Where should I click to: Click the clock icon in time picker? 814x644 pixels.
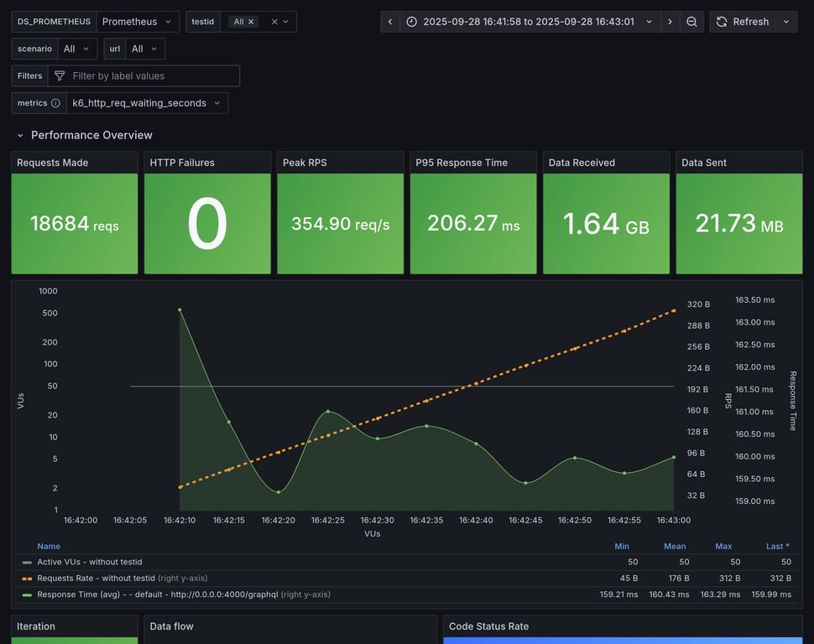(411, 22)
